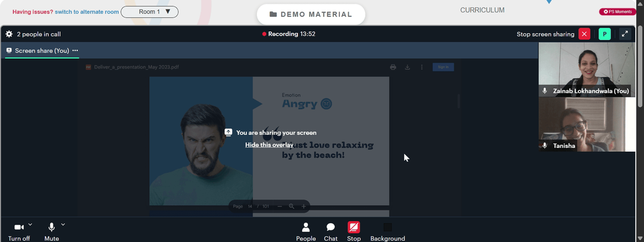Stop screen sharing from bottom toolbar
This screenshot has height=242, width=644.
click(x=354, y=232)
